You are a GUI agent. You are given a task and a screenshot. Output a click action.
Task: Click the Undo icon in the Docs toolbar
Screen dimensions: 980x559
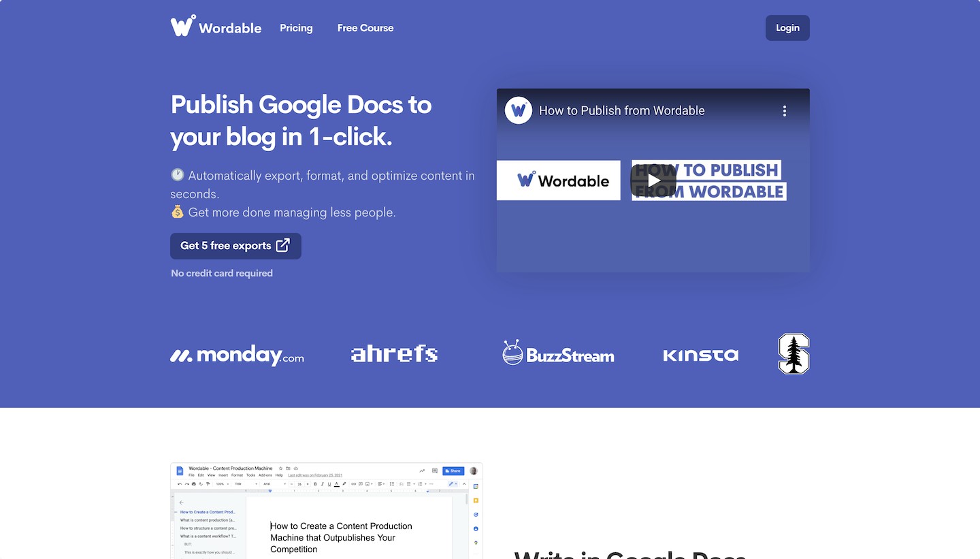(x=180, y=484)
